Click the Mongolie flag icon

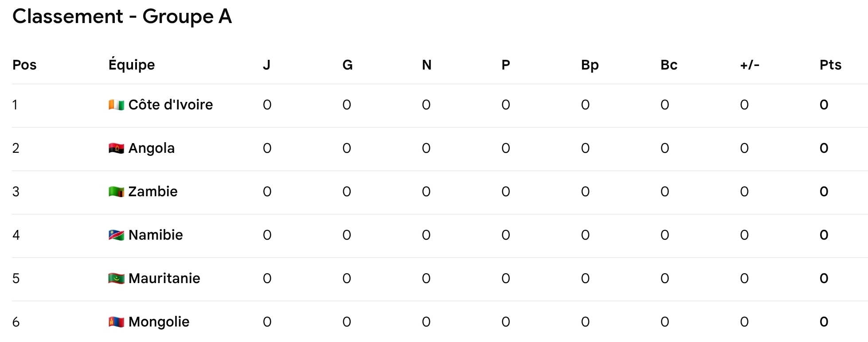[116, 322]
